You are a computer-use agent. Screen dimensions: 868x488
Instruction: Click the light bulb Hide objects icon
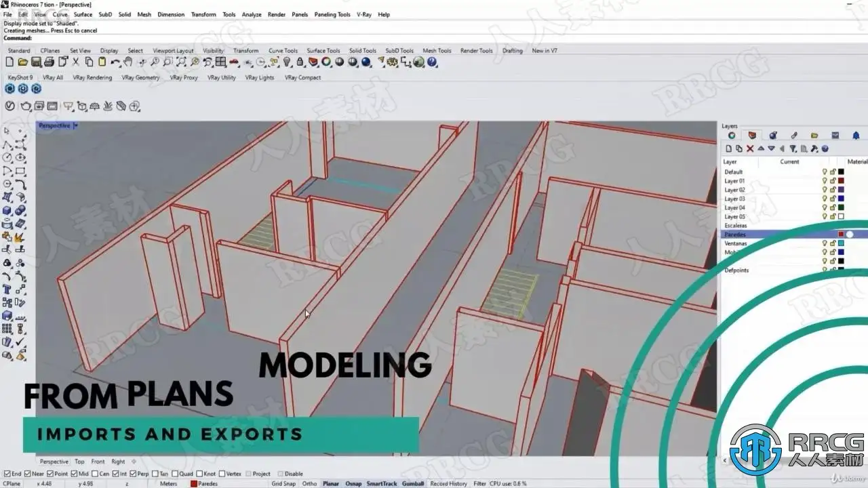287,62
